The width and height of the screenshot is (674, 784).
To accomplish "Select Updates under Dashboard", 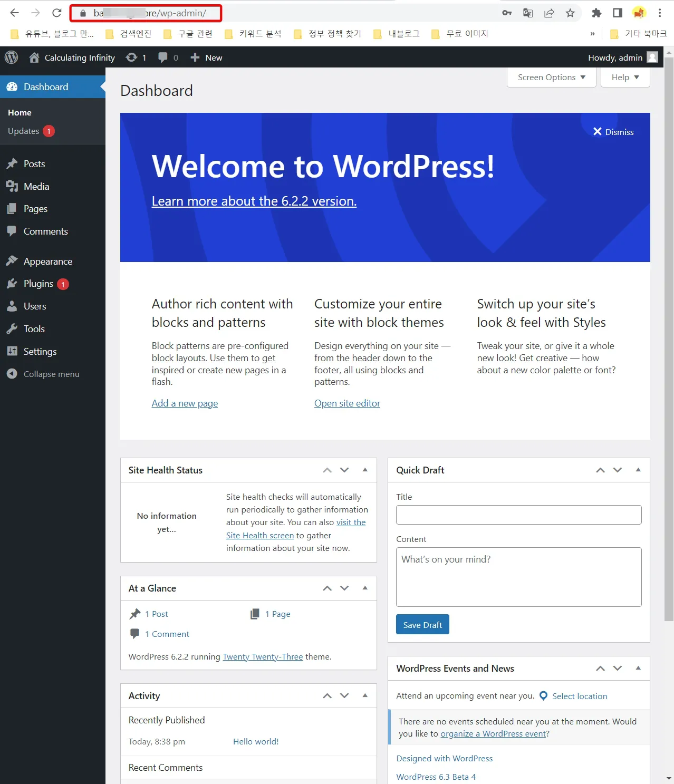I will coord(31,131).
